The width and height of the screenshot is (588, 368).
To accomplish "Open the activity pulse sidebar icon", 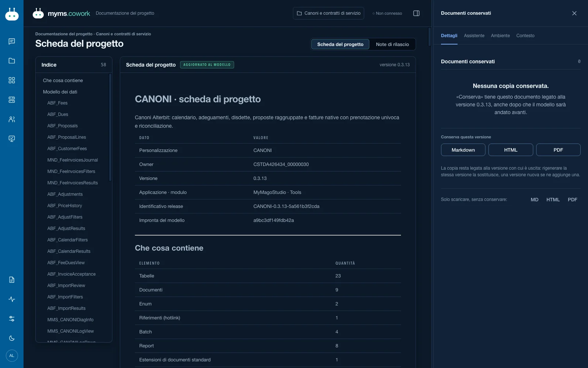I will point(12,299).
